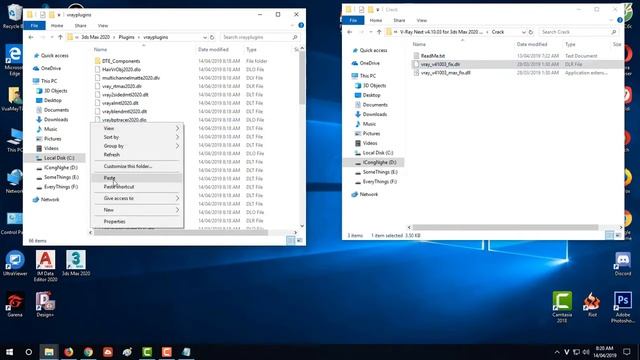Click the Search Crack field
The image size is (640, 360).
[x=578, y=32]
